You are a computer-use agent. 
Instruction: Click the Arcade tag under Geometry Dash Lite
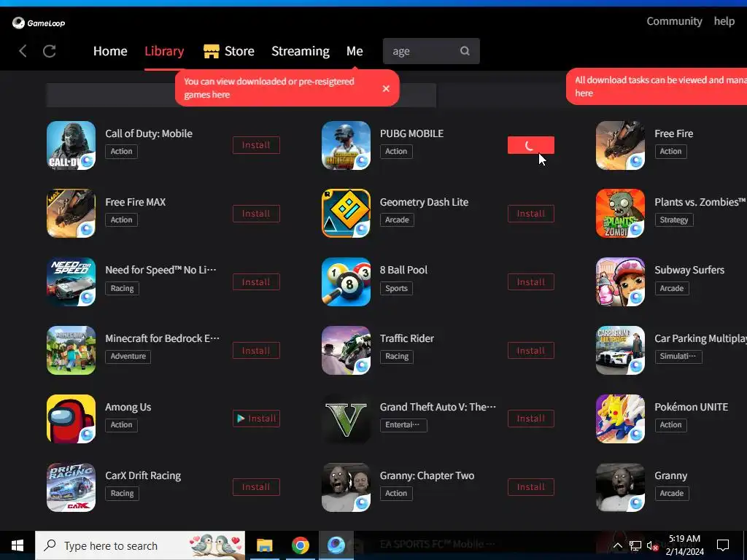click(397, 219)
